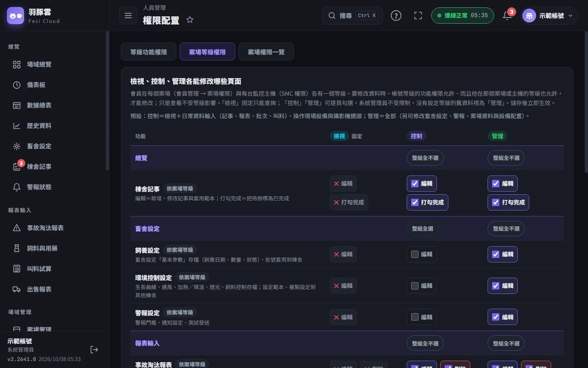
Task: Click the 畜舍設定 group heading in table
Action: click(x=147, y=229)
